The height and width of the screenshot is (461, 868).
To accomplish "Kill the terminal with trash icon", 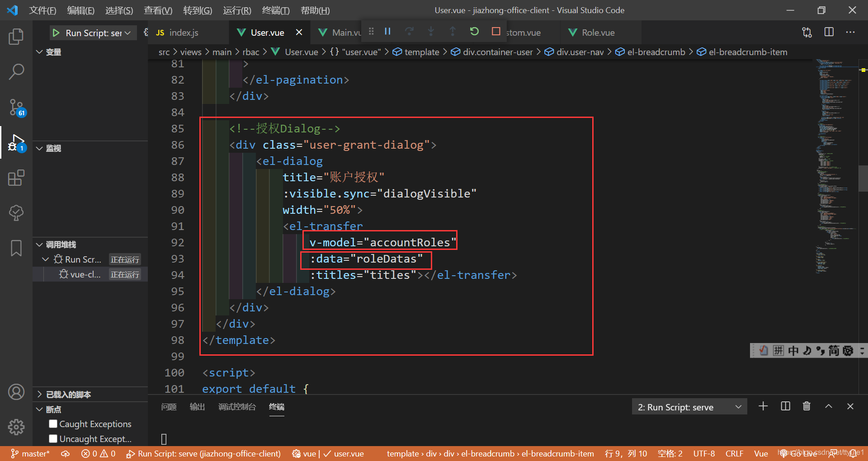I will (807, 406).
